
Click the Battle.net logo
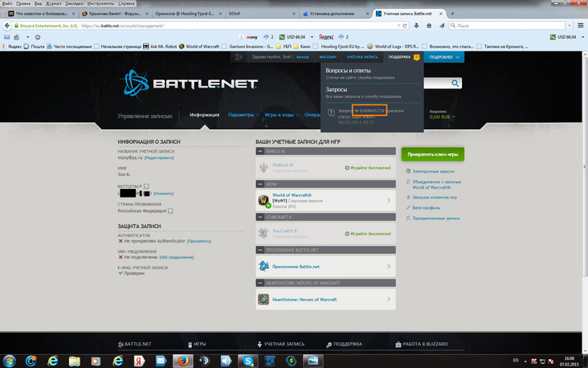tap(190, 84)
